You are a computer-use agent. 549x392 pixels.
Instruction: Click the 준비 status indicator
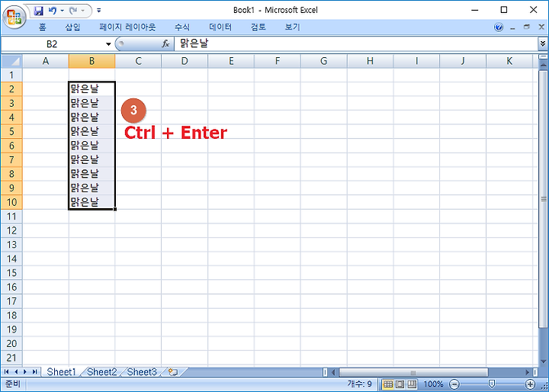13,384
